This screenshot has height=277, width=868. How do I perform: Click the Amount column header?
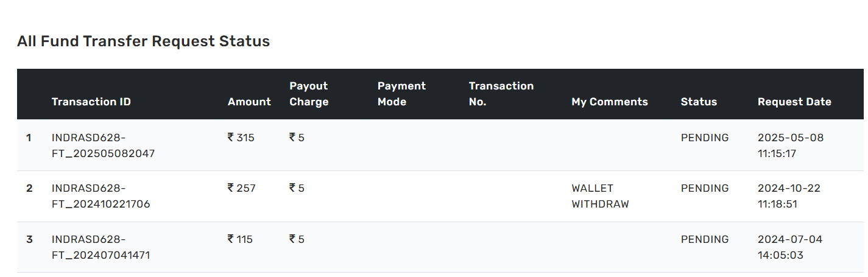pos(249,102)
